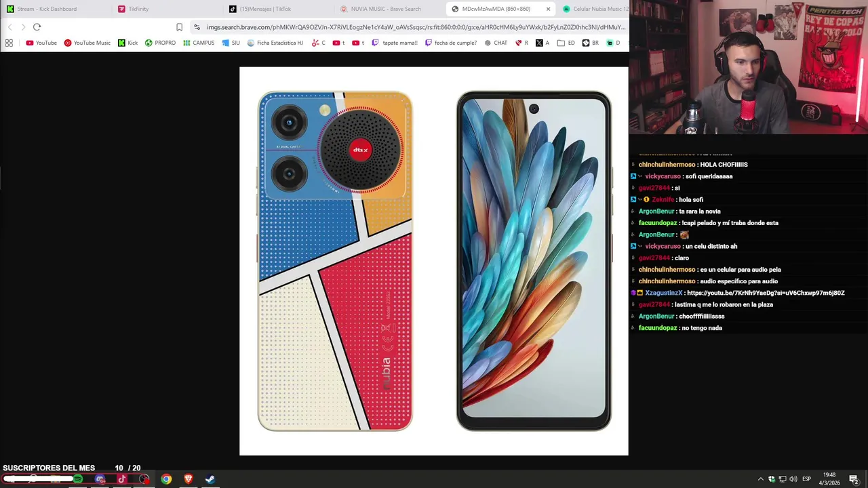Click the Nubia phone back image
Image resolution: width=868 pixels, height=488 pixels.
pyautogui.click(x=335, y=261)
